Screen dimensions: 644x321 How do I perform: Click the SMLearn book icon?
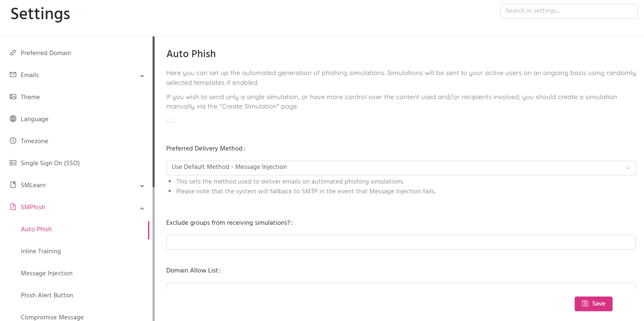click(x=13, y=185)
